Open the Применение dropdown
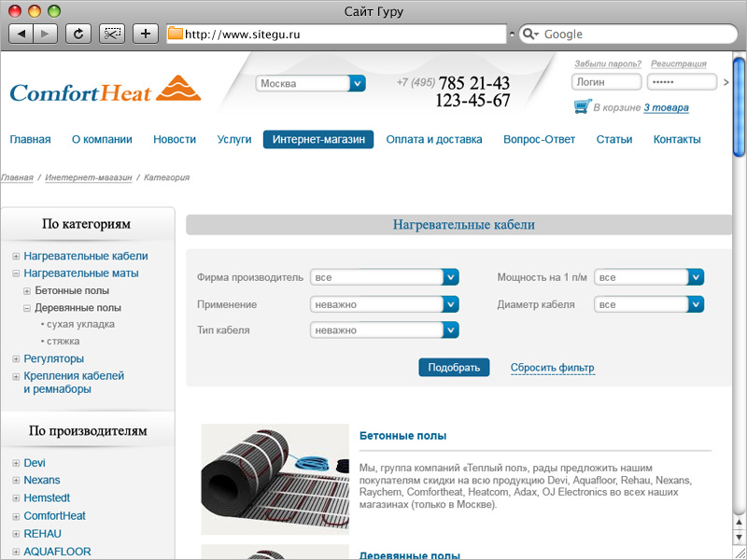Image resolution: width=747 pixels, height=560 pixels. 385,304
